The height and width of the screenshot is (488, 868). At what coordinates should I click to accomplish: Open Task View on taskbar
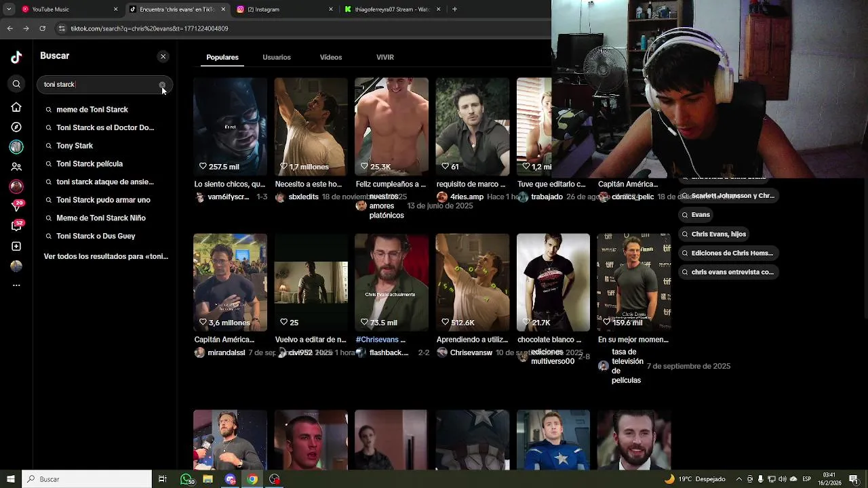click(163, 479)
